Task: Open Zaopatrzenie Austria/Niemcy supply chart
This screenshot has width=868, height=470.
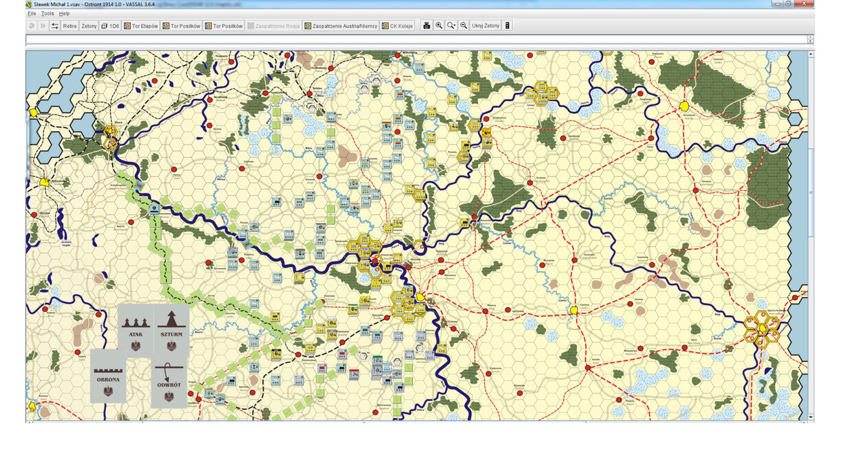Action: (x=341, y=26)
